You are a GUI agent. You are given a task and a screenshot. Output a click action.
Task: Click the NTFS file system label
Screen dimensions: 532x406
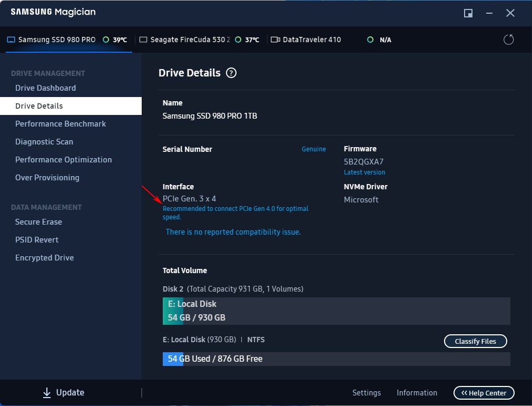[256, 340]
